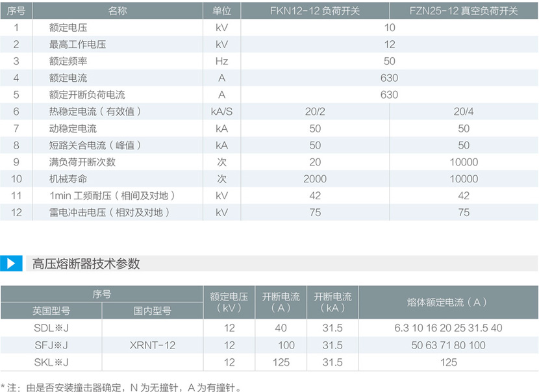This screenshot has width=539, height=392.
Task: Click the 雷电冲击电压（相对及对地）row label
Action: click(x=109, y=212)
